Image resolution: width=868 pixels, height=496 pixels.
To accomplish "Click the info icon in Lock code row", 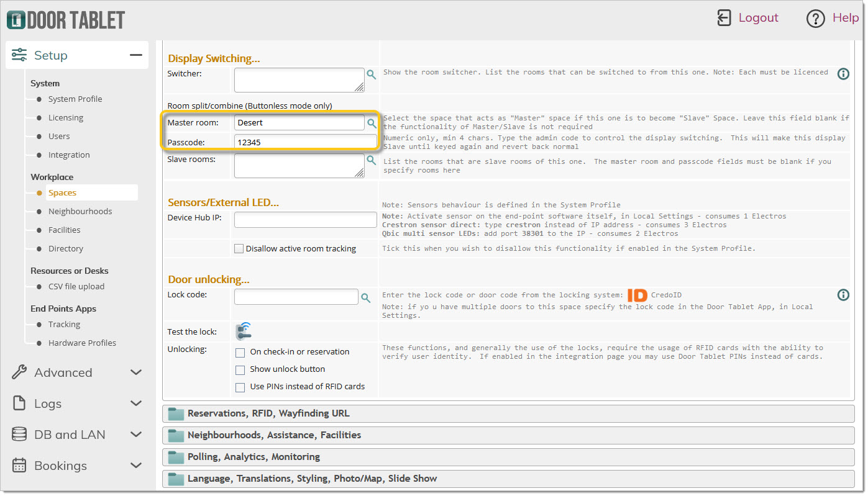I will (x=843, y=295).
